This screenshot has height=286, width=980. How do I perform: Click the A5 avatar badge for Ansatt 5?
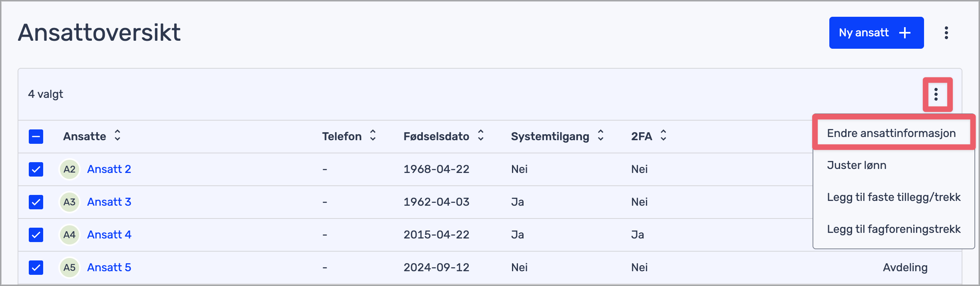(69, 267)
